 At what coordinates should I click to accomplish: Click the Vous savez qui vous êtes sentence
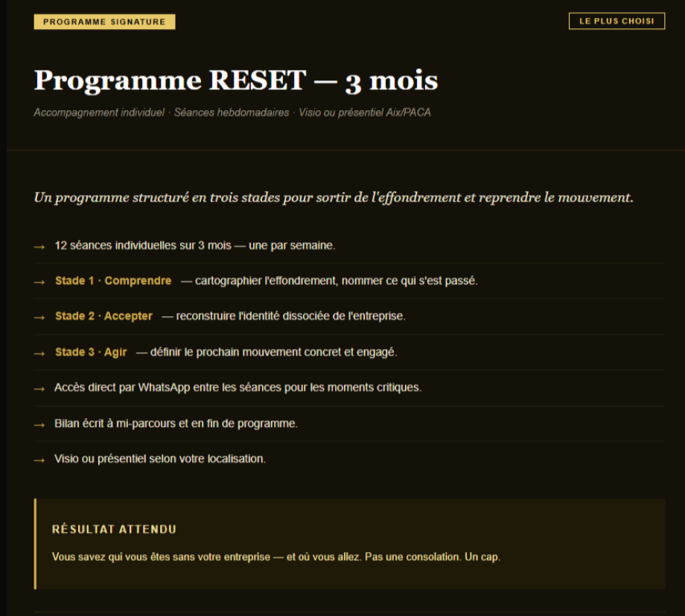275,556
